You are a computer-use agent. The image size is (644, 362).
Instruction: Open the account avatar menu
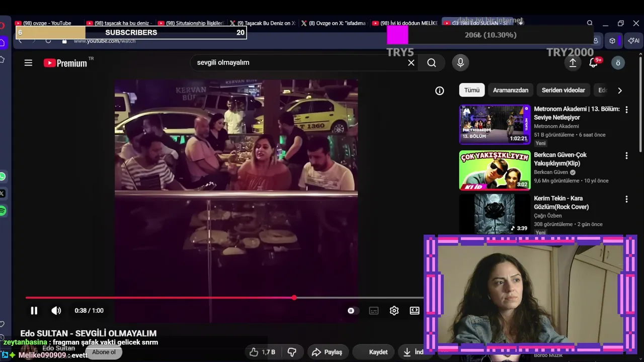point(618,62)
